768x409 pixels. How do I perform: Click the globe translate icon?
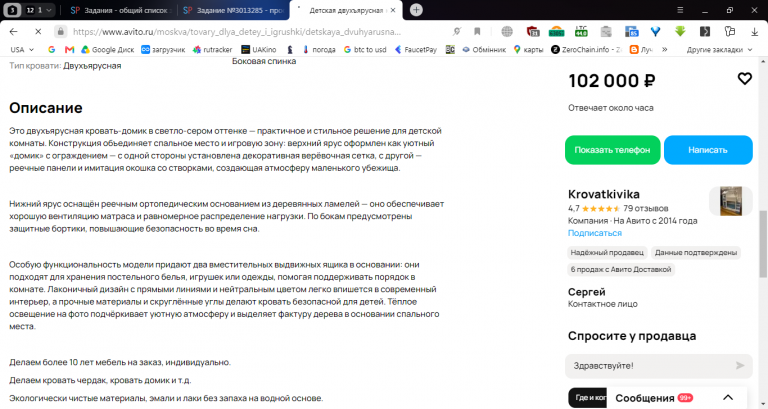click(507, 32)
